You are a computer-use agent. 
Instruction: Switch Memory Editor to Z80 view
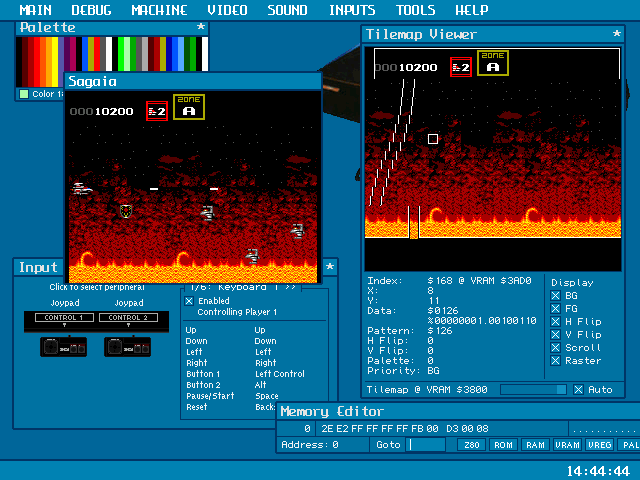472,445
